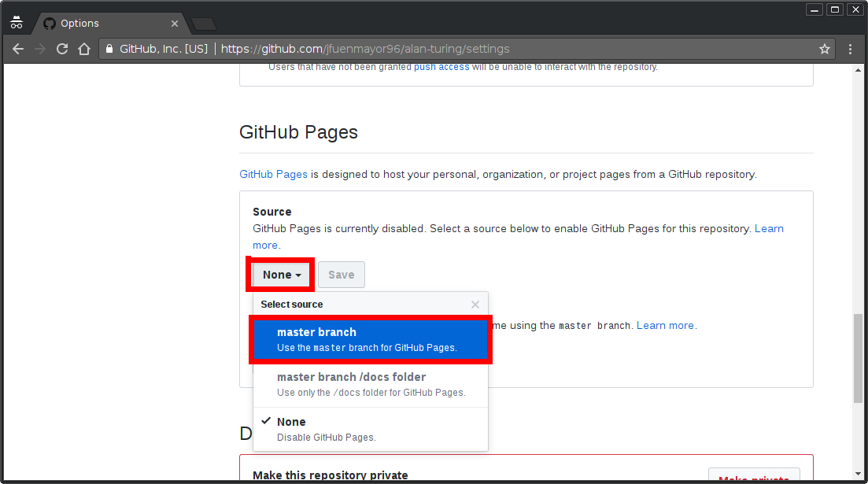Image resolution: width=868 pixels, height=484 pixels.
Task: Maximize the browser window
Action: [x=835, y=9]
